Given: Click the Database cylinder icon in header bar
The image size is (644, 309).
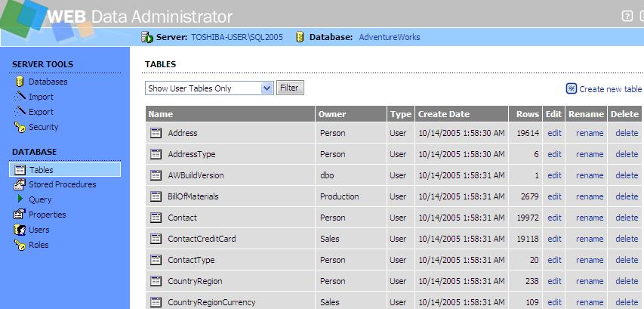Looking at the screenshot, I should tap(300, 37).
